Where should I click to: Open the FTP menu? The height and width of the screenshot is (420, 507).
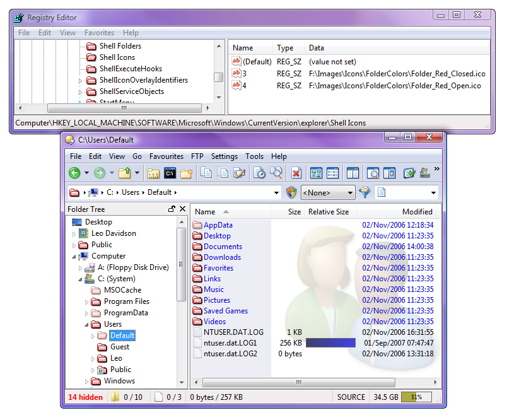pyautogui.click(x=197, y=156)
